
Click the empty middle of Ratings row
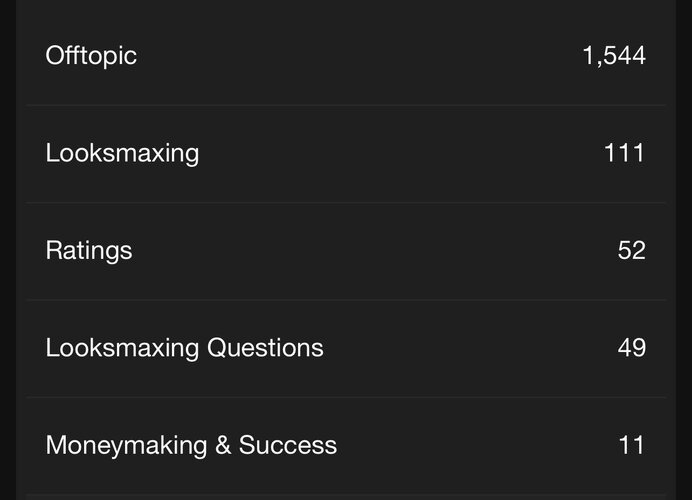click(x=370, y=250)
